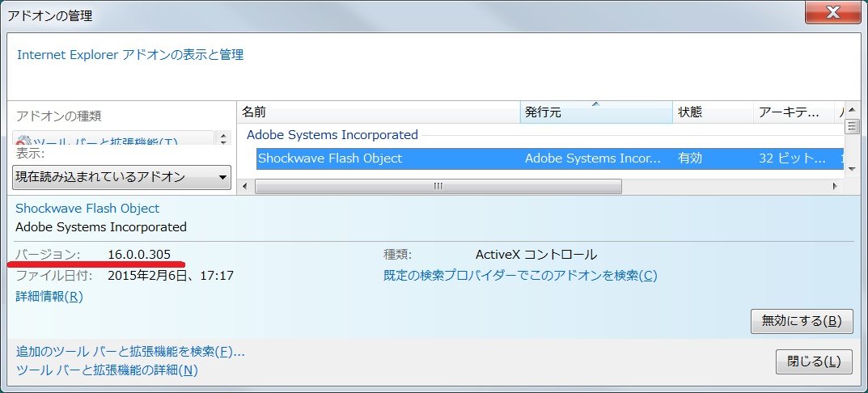Collapse the Adobe Systems Incorporated group header
Screen dimensions: 868x393
point(332,134)
